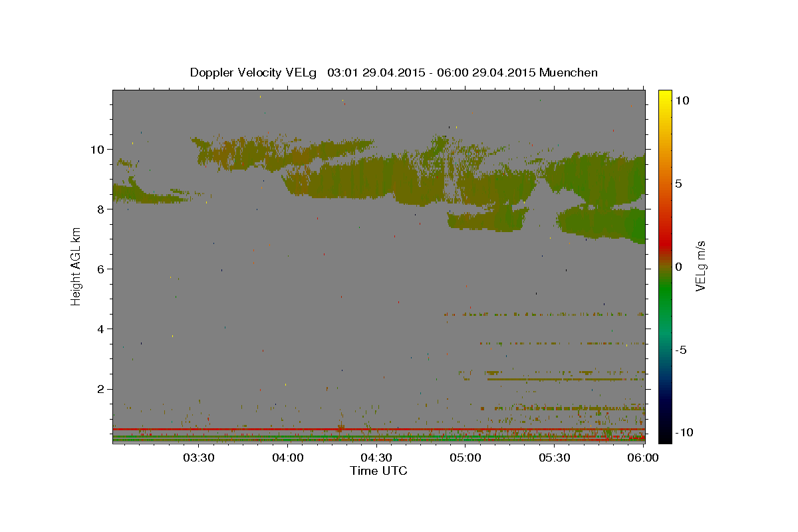Image resolution: width=798 pixels, height=532 pixels.
Task: Click the black bottom of the colorbar
Action: pyautogui.click(x=665, y=436)
